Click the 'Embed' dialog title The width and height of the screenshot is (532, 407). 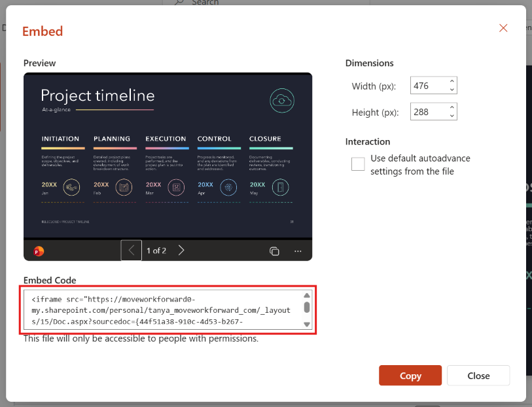pyautogui.click(x=43, y=31)
